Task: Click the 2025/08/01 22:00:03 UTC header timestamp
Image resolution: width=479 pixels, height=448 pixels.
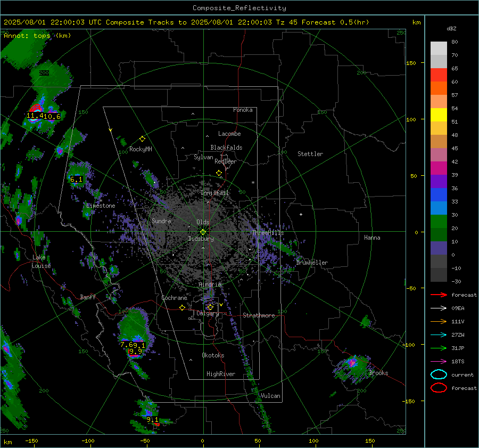Action: click(53, 22)
